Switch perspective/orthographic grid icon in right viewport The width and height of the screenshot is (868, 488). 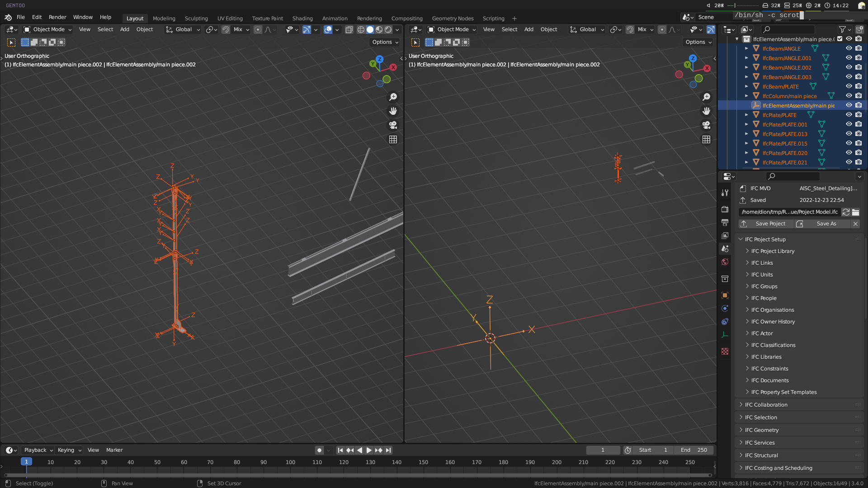[x=706, y=140]
